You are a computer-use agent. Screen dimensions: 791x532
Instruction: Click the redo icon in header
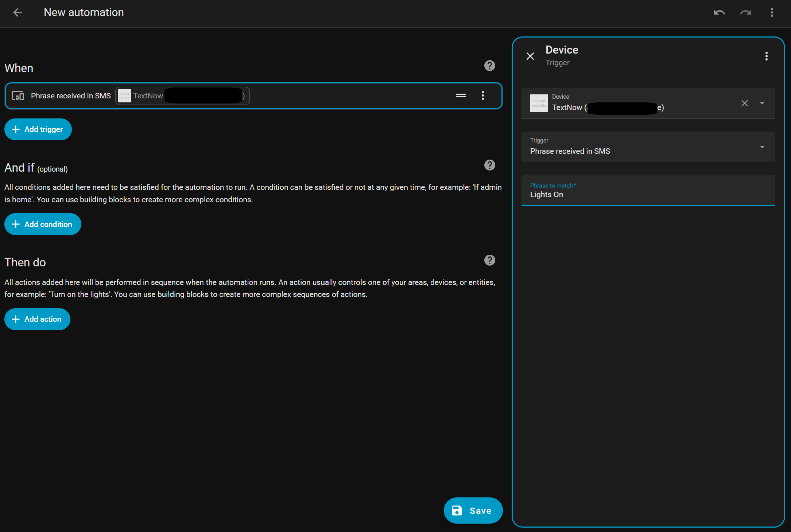click(x=746, y=12)
